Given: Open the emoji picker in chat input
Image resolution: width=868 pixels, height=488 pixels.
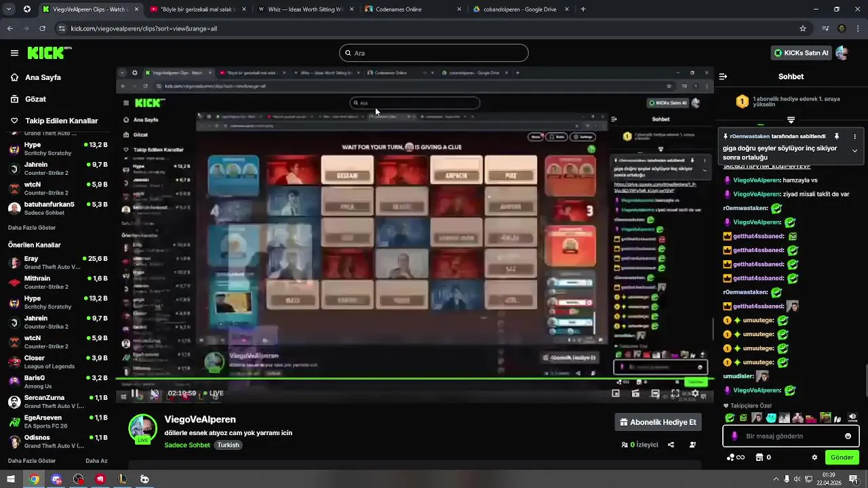Looking at the screenshot, I should pyautogui.click(x=848, y=436).
